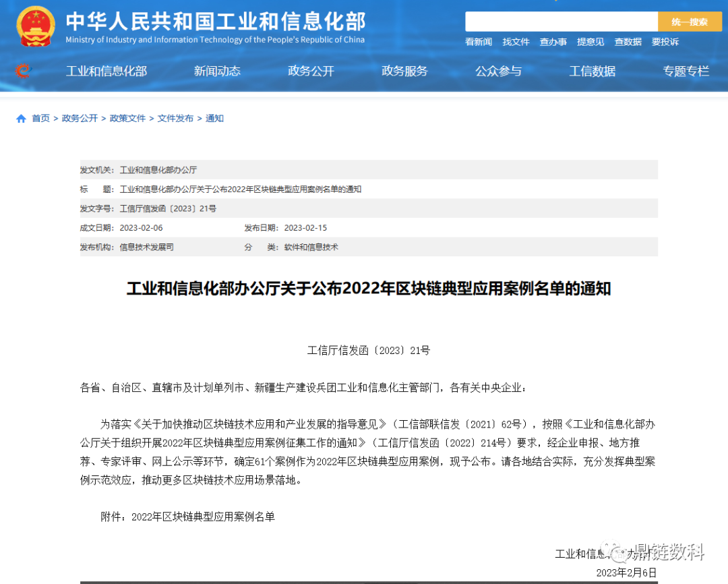Screen dimensions: 728x584
Task: Click the red 'e' icon before the navigation bar
Action: point(22,71)
